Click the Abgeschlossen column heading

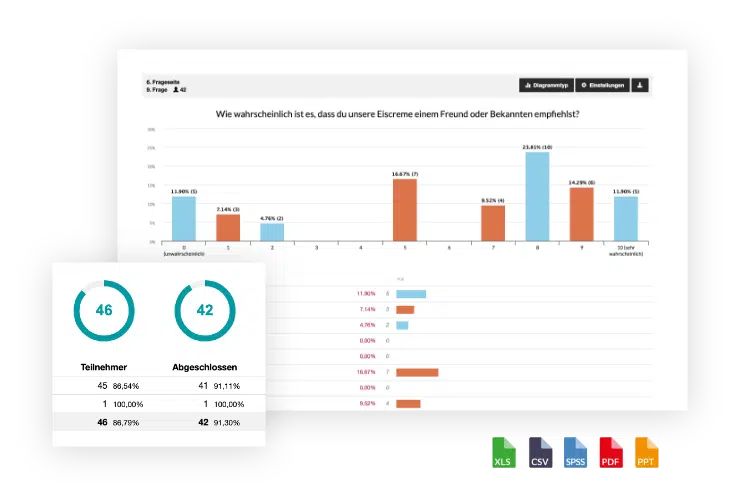point(205,366)
